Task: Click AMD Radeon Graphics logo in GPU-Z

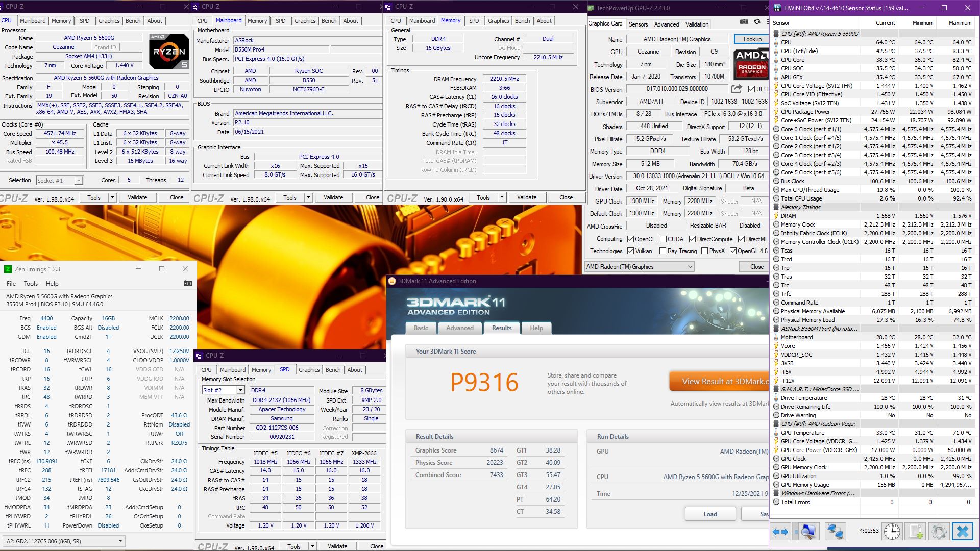Action: [x=751, y=64]
